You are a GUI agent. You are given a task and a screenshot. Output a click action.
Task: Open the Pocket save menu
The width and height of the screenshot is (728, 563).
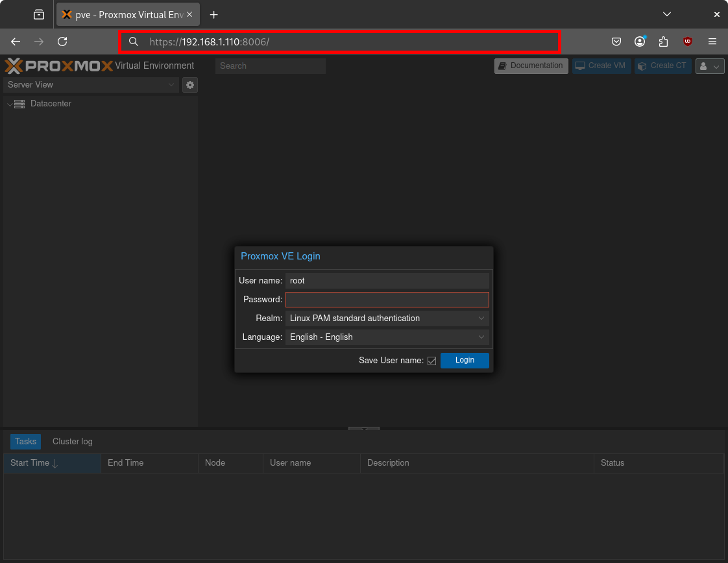[616, 42]
